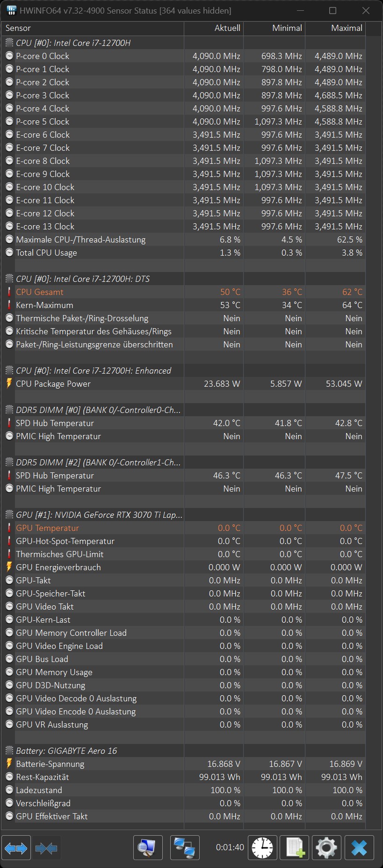This screenshot has width=383, height=868.
Task: Click the shrink layout arrows button
Action: pos(46,847)
